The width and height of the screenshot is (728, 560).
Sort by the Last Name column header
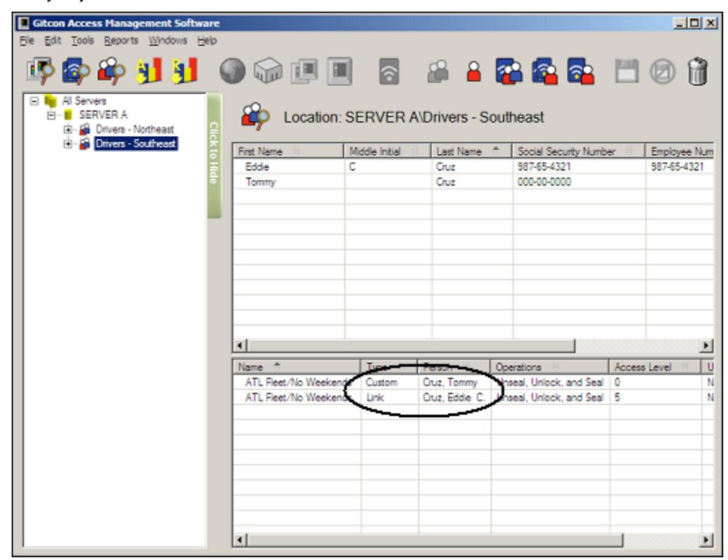pos(471,151)
